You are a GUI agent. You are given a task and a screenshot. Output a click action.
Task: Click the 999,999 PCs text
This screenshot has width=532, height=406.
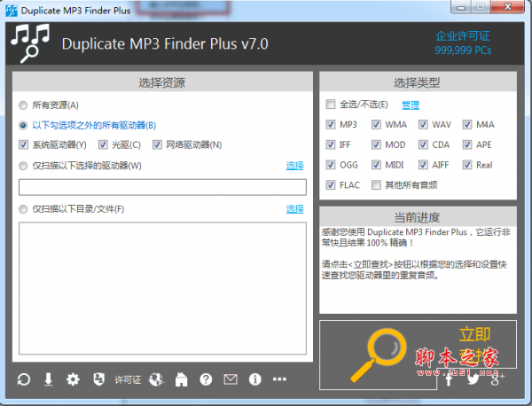[x=463, y=51]
